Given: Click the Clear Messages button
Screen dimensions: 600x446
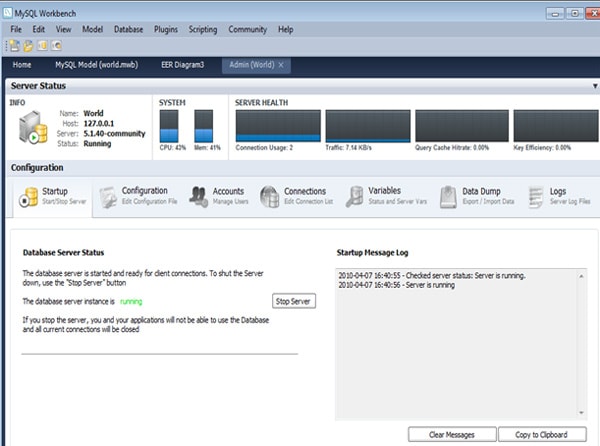Looking at the screenshot, I should [x=452, y=435].
